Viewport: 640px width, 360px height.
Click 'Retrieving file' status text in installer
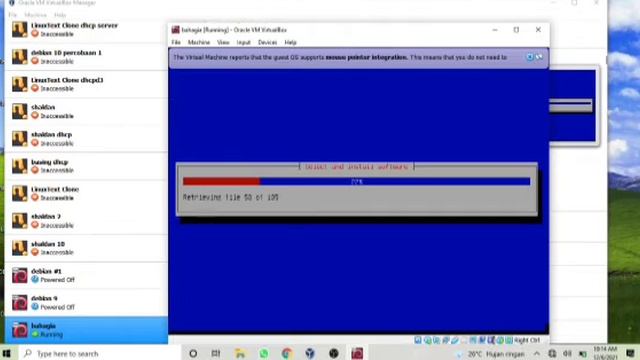[231, 198]
